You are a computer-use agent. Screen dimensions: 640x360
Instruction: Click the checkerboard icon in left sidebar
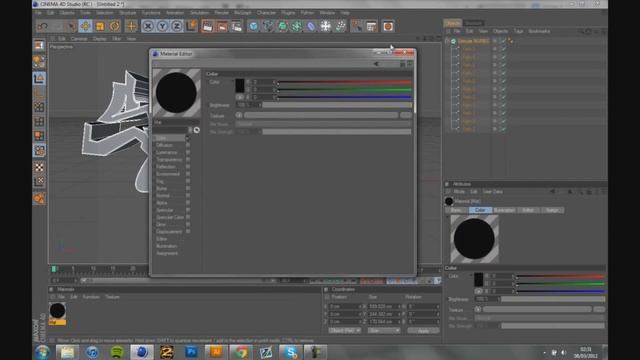point(39,167)
